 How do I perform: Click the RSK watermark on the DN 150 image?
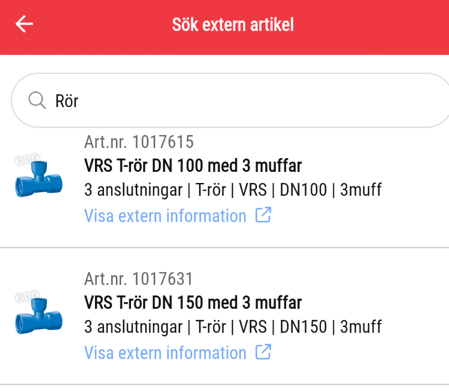[x=27, y=297]
